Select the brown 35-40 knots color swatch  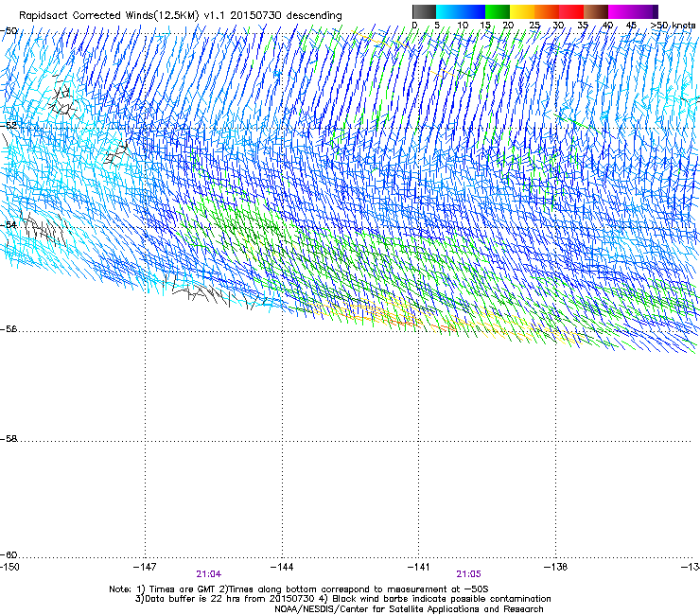596,11
